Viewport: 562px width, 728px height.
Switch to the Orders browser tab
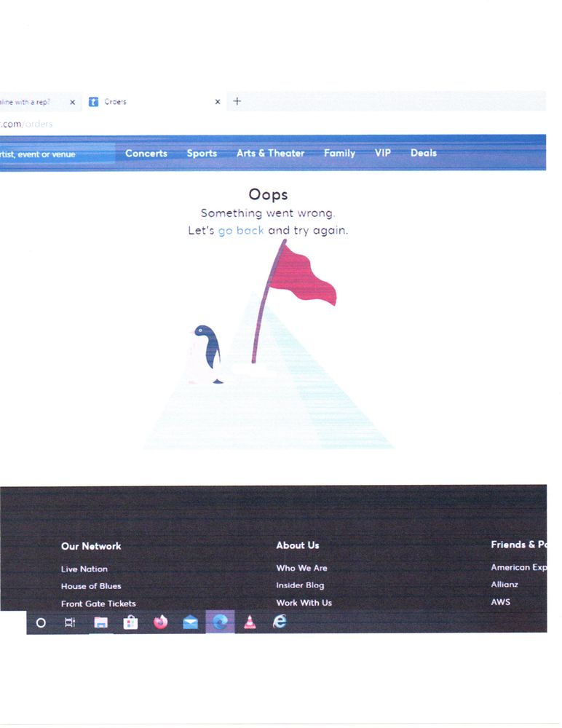(x=146, y=102)
